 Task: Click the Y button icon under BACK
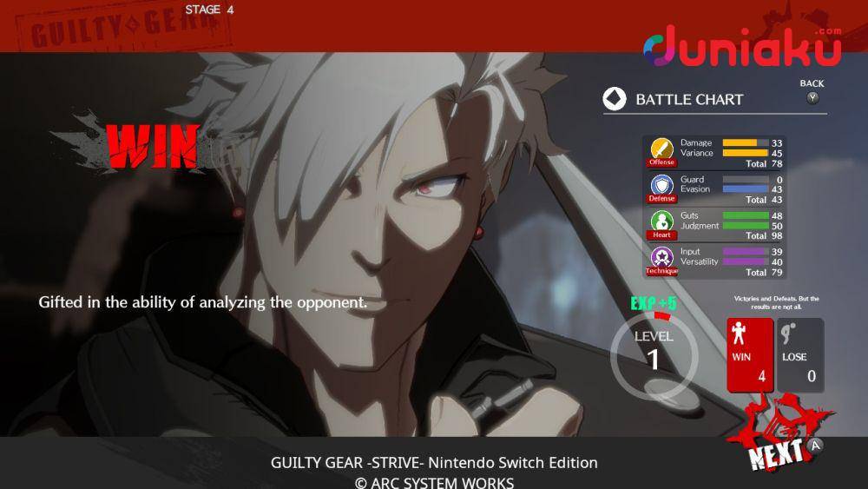coord(812,98)
